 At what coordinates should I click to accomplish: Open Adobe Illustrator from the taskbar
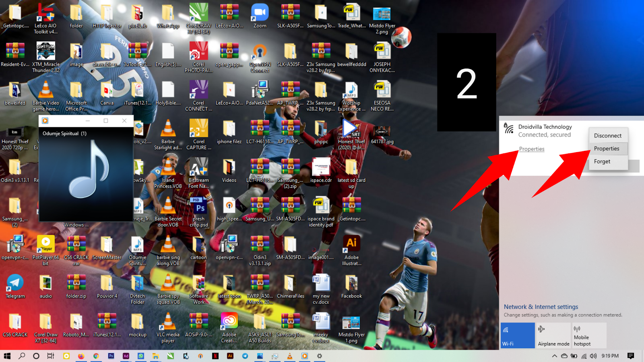(230, 356)
